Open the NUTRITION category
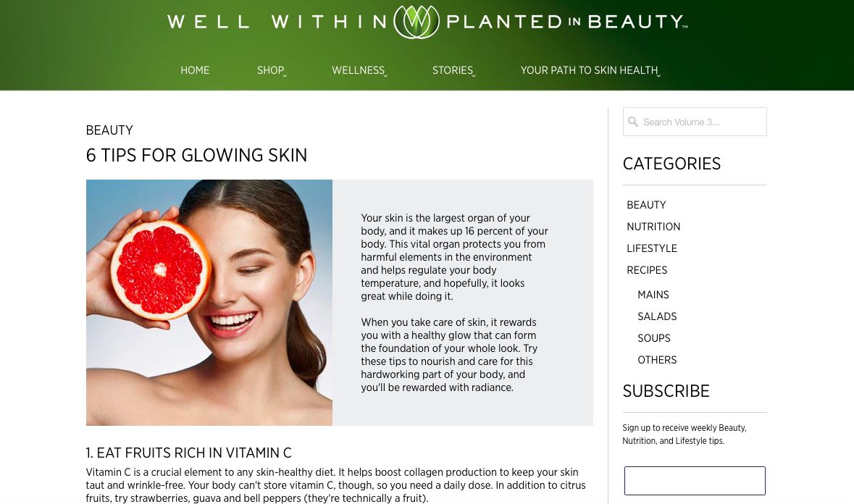Image resolution: width=854 pixels, height=504 pixels. 653,227
